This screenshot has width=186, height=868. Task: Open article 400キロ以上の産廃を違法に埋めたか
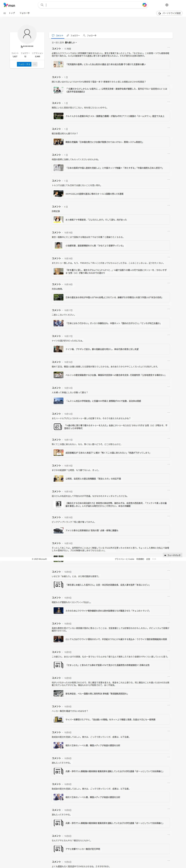(111, 194)
